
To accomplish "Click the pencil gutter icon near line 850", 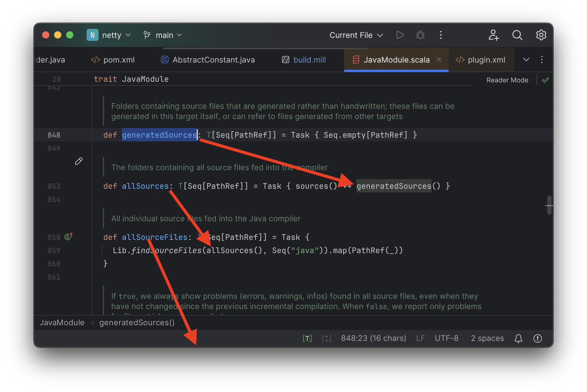I will 78,161.
